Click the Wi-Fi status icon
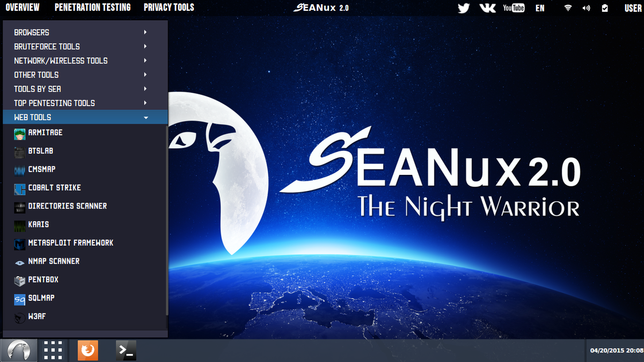The height and width of the screenshot is (362, 644). click(x=567, y=8)
